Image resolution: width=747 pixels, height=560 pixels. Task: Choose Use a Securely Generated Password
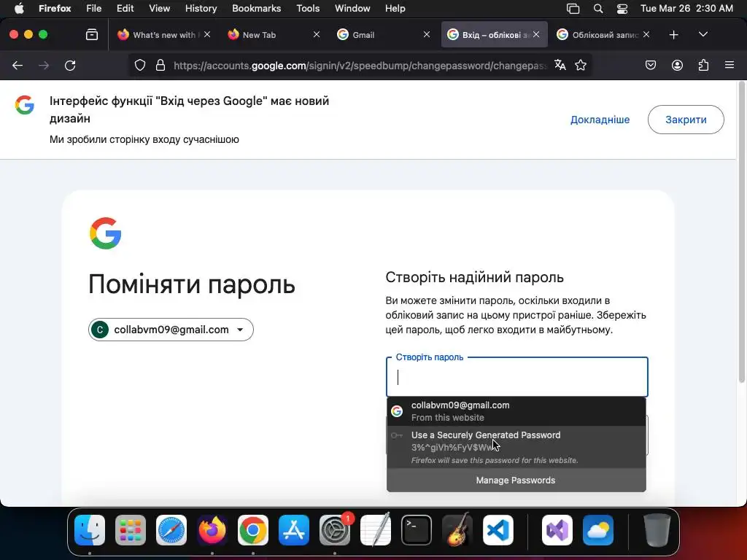tap(516, 447)
